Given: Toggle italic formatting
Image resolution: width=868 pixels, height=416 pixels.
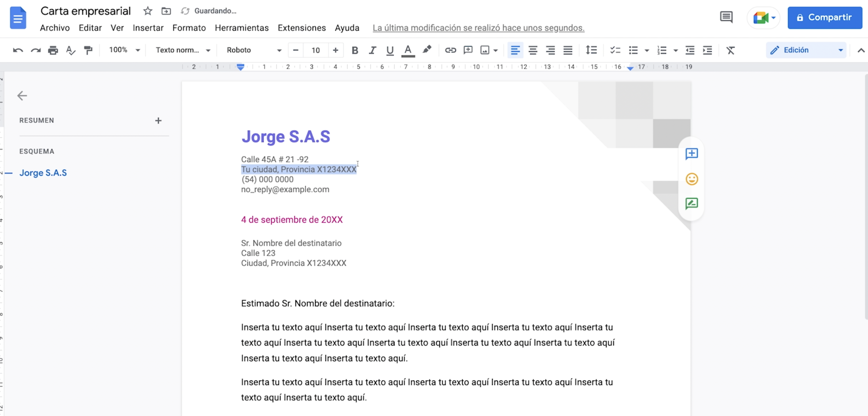Looking at the screenshot, I should click(x=372, y=50).
